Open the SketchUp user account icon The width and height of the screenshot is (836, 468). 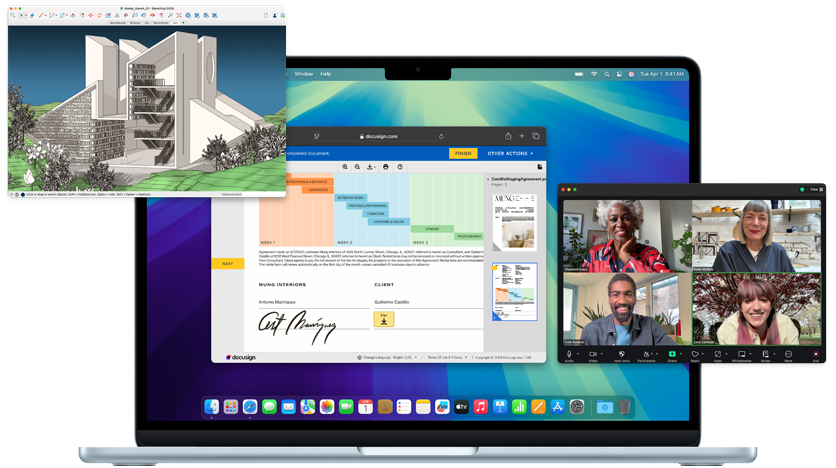(x=275, y=15)
